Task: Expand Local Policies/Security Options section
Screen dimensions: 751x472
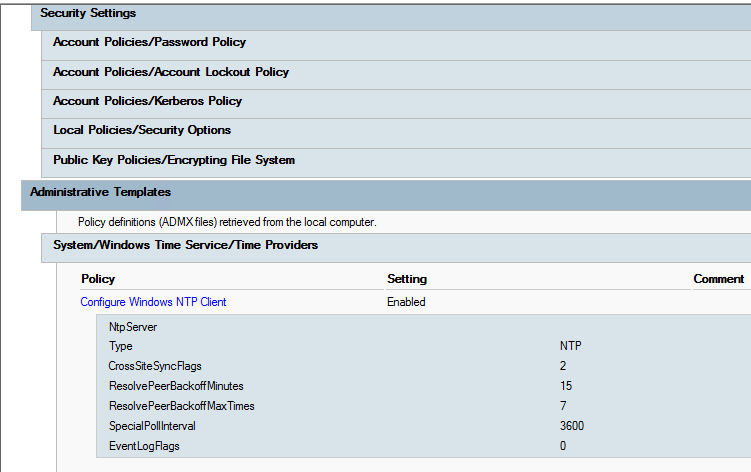Action: [142, 130]
